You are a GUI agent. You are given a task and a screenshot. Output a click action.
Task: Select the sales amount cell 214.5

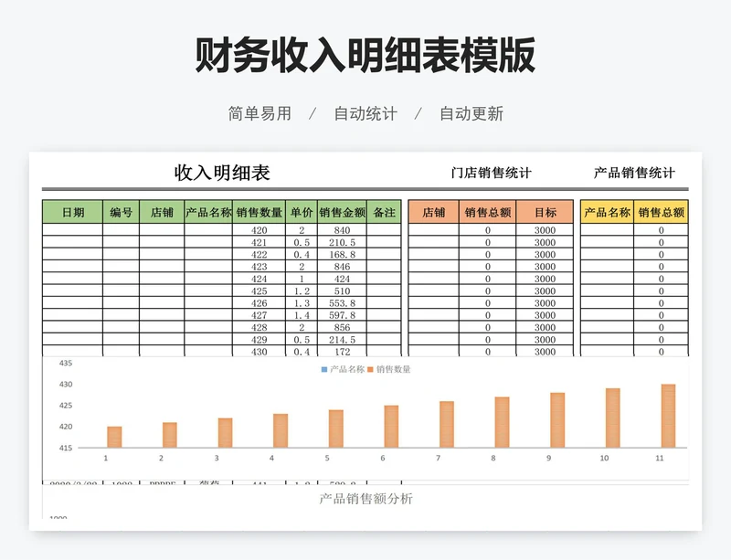(342, 340)
